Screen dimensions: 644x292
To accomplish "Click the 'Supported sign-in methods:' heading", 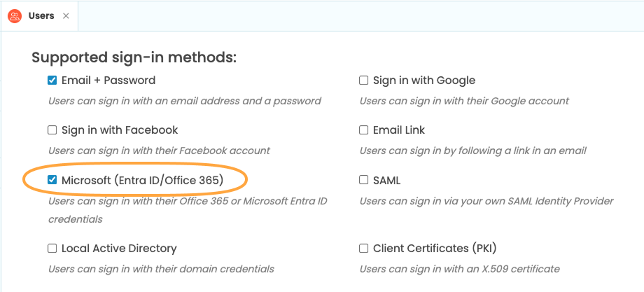I will (x=134, y=57).
